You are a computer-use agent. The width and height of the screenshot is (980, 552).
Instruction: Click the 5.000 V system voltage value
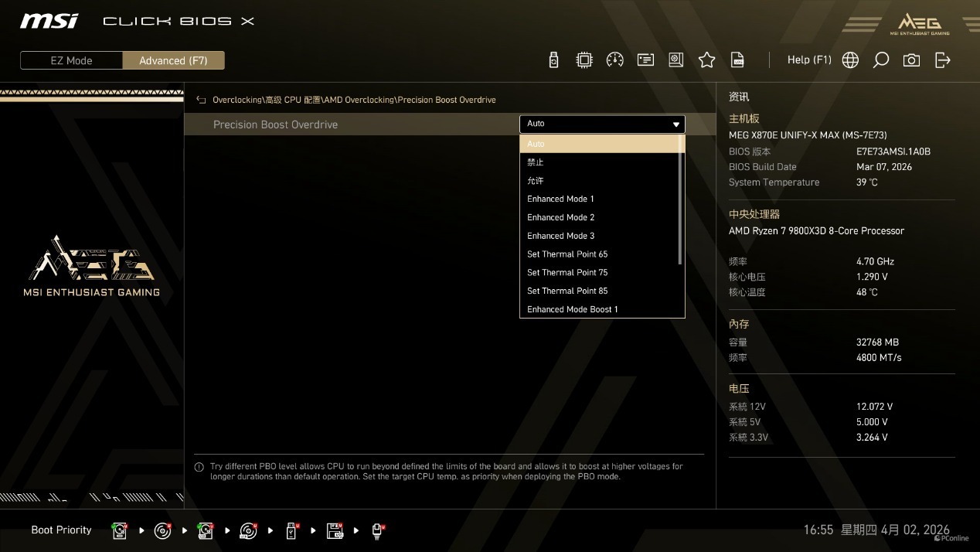[x=872, y=422]
